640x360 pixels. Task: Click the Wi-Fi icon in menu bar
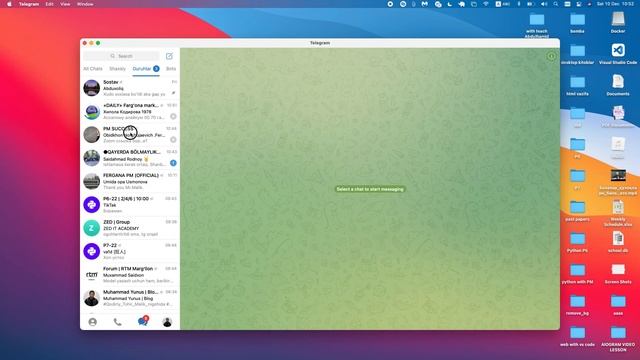pos(486,4)
